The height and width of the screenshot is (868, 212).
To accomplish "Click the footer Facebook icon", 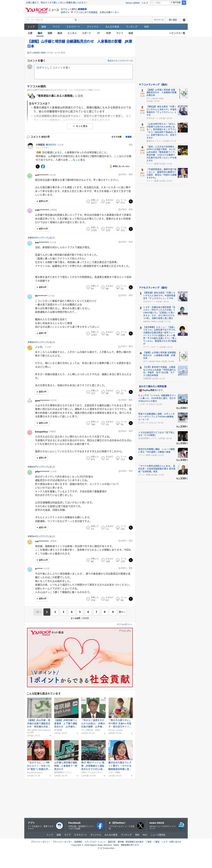I will coord(100,825).
